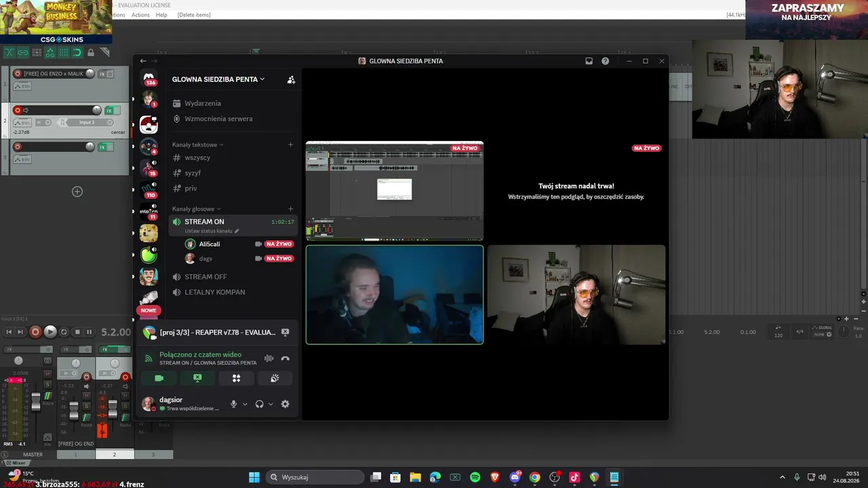Image resolution: width=868 pixels, height=488 pixels.
Task: Click REAPER pause button in transport
Action: (89, 332)
